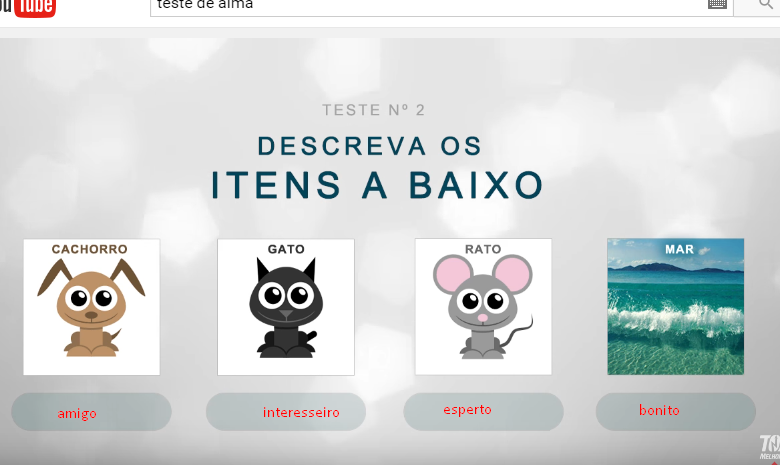Click the 'amigo' answer pill
The height and width of the screenshot is (465, 780).
click(x=92, y=412)
